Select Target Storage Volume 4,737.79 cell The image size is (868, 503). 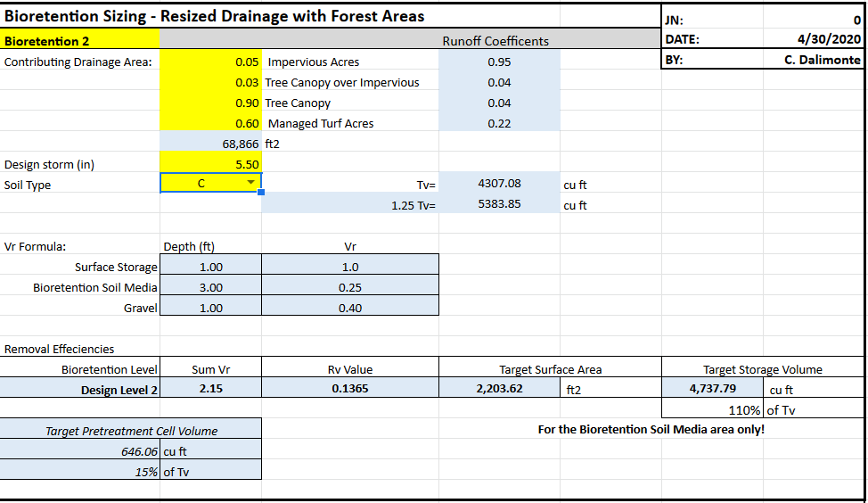click(712, 388)
